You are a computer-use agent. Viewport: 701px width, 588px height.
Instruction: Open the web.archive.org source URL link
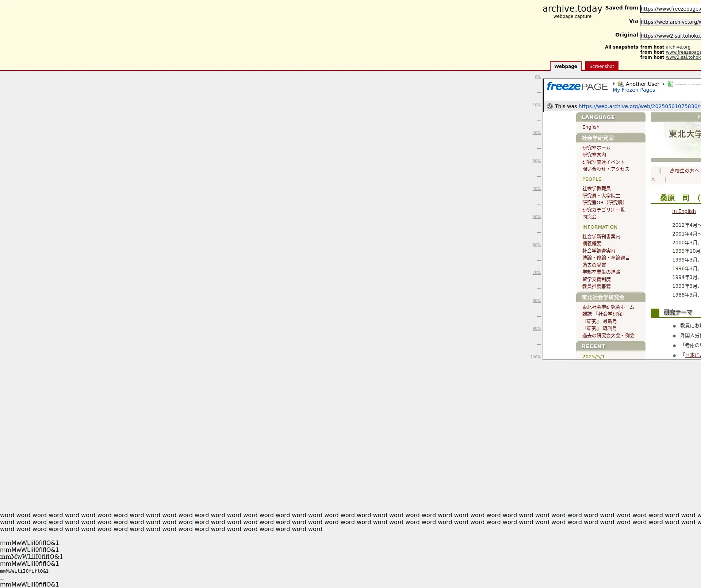coord(639,106)
